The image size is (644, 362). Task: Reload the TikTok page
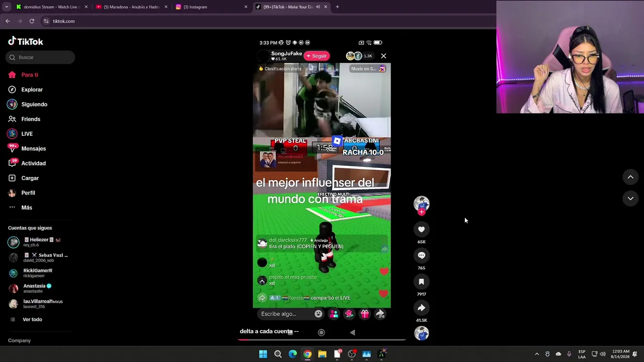[x=32, y=21]
